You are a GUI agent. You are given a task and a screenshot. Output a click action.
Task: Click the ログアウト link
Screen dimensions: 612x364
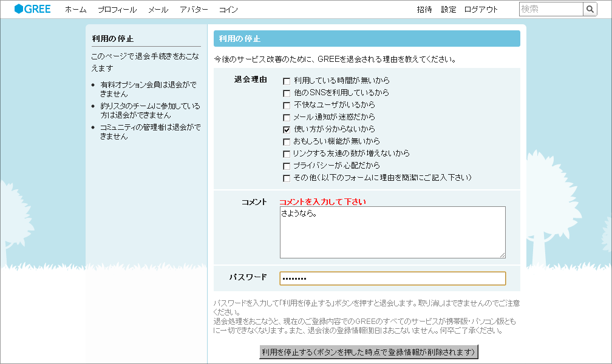click(481, 9)
